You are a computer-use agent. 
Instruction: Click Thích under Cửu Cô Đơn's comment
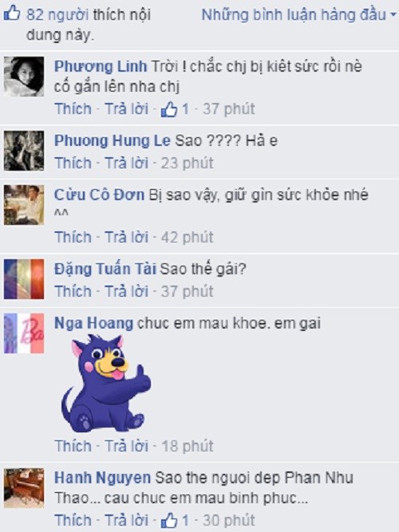(x=73, y=237)
